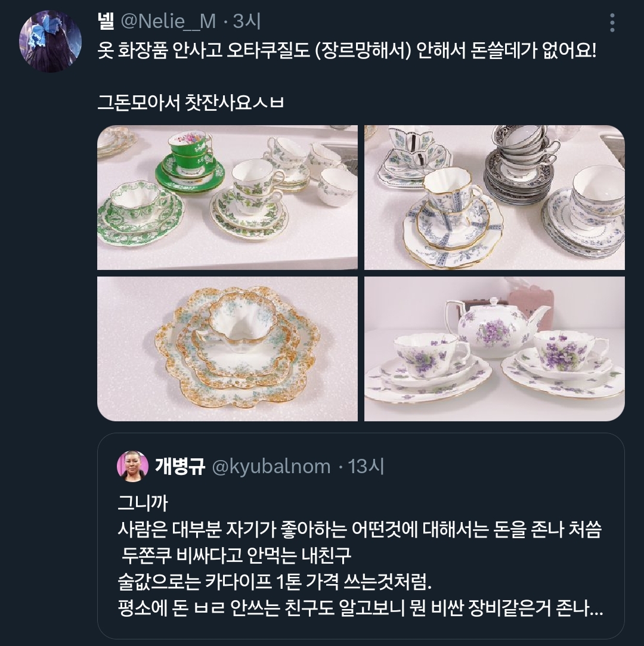
Task: Click the quoted line mentioning 카다이프 1톤
Action: [x=274, y=582]
